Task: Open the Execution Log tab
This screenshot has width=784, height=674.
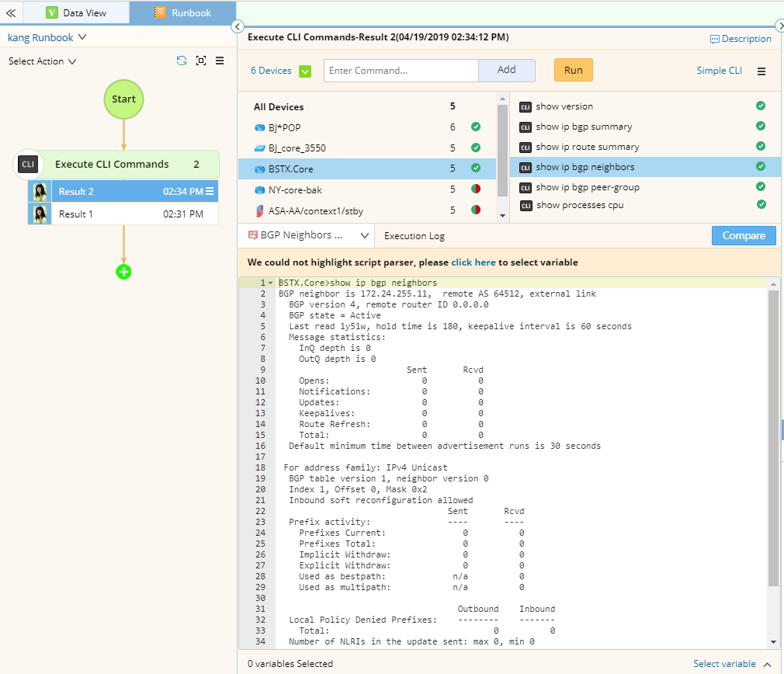Action: point(415,236)
